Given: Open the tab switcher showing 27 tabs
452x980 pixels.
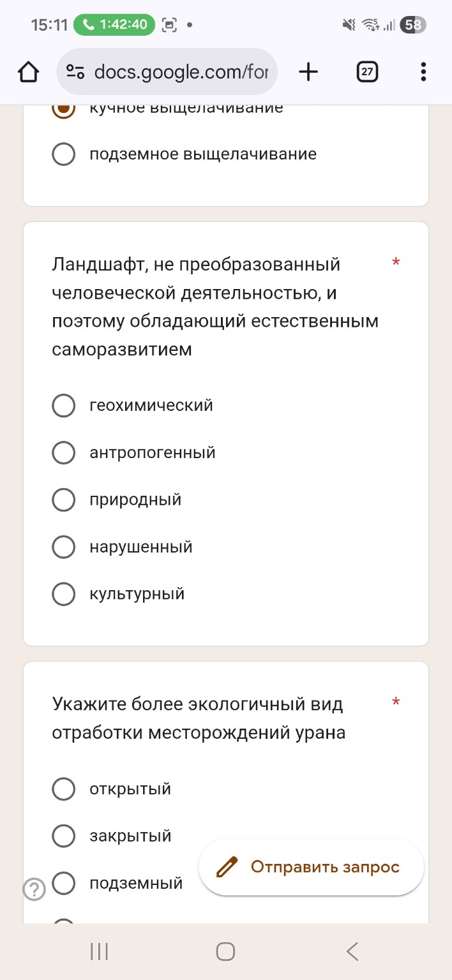Looking at the screenshot, I should pyautogui.click(x=366, y=71).
